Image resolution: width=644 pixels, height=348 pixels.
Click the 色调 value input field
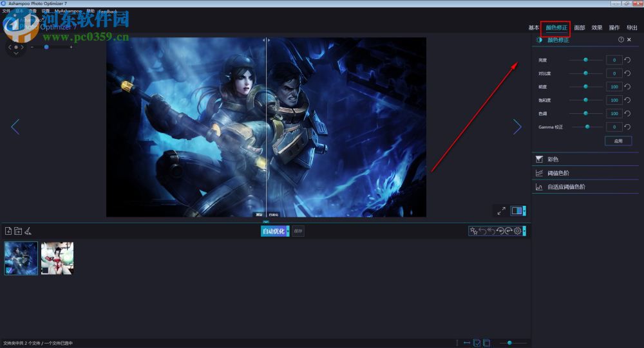pyautogui.click(x=614, y=113)
